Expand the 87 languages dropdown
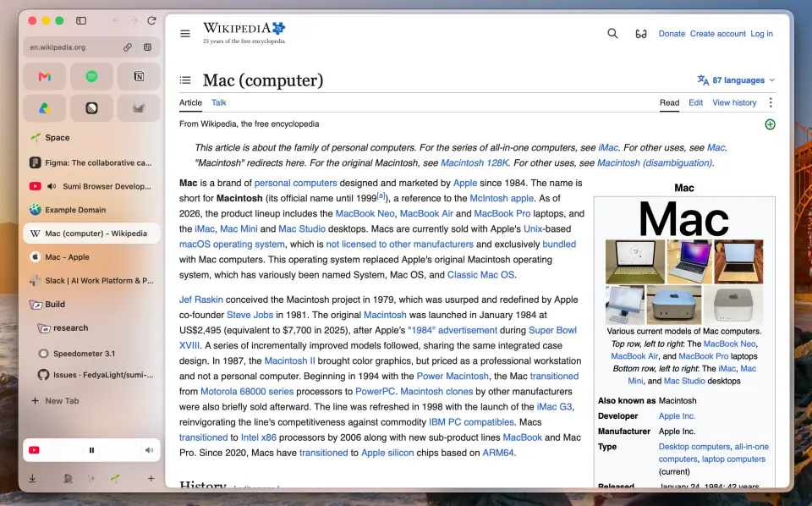 pos(736,80)
